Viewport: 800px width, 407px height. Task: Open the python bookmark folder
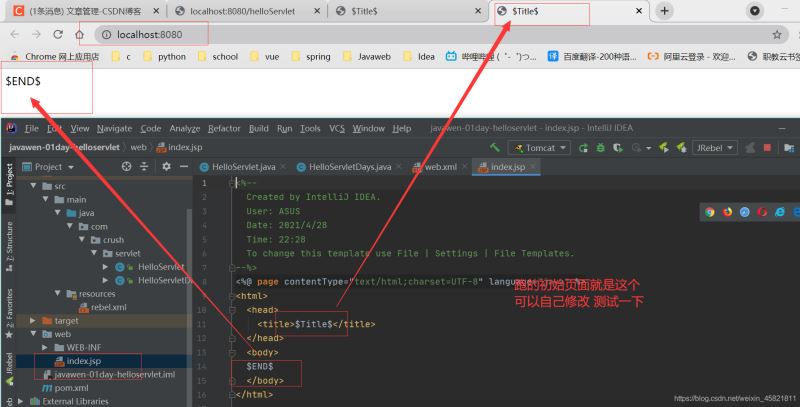point(165,57)
